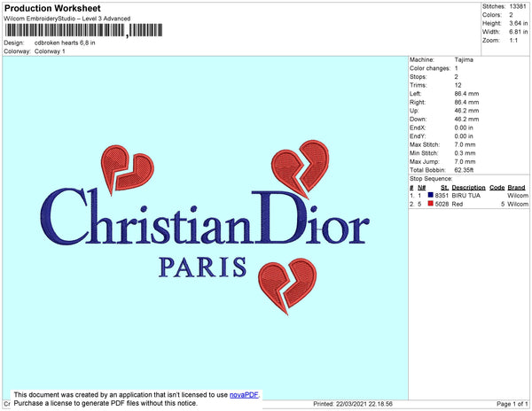Click the barcode under the worksheet title
Viewport: 532px width, 411px height.
(83, 30)
